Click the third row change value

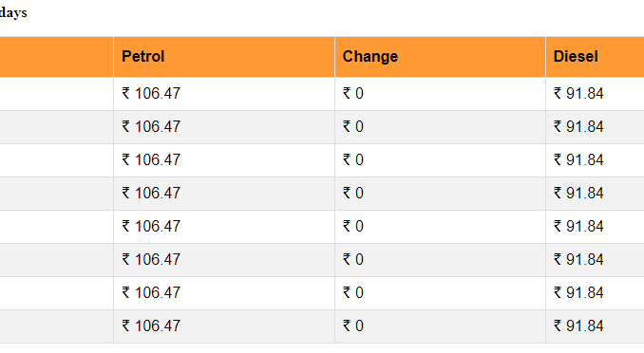point(353,160)
